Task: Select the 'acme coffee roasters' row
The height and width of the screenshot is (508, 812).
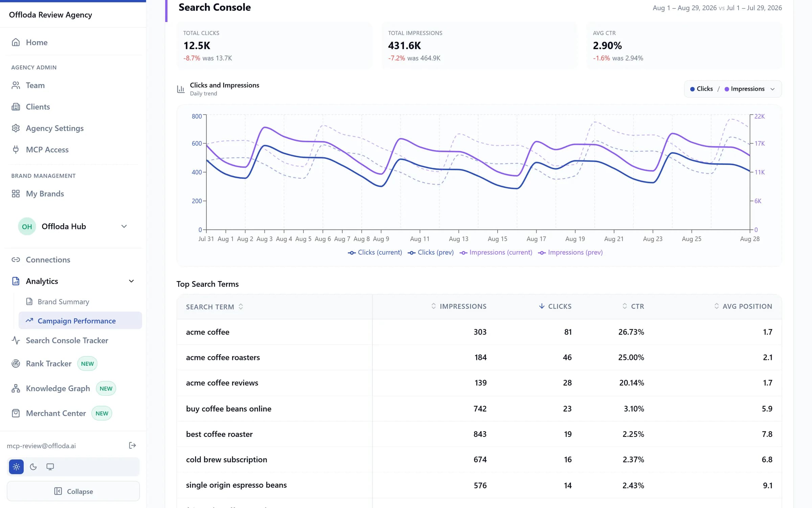Action: 479,357
